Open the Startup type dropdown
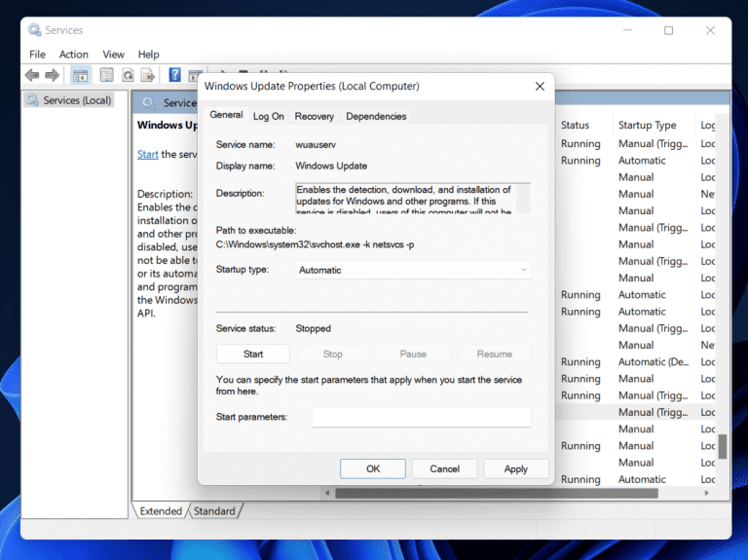This screenshot has width=748, height=560. tap(413, 270)
